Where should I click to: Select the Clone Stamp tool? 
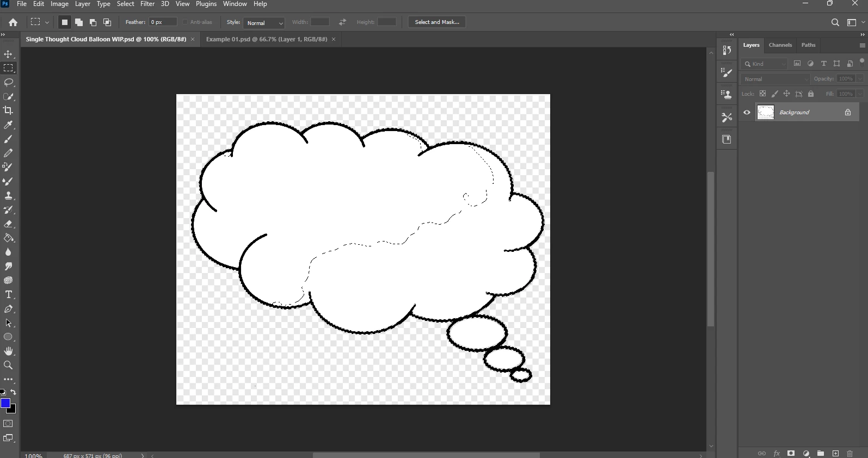coord(8,195)
